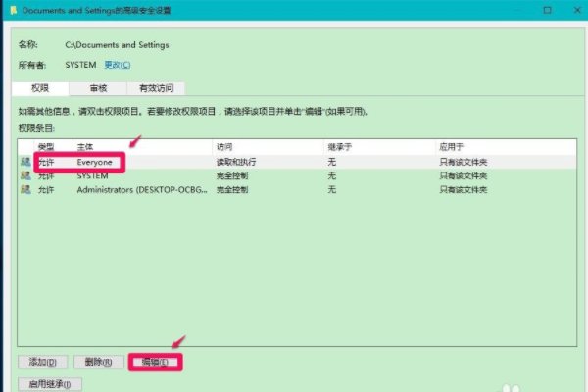The width and height of the screenshot is (588, 392).
Task: Switch to the 权限 tab
Action: click(40, 88)
